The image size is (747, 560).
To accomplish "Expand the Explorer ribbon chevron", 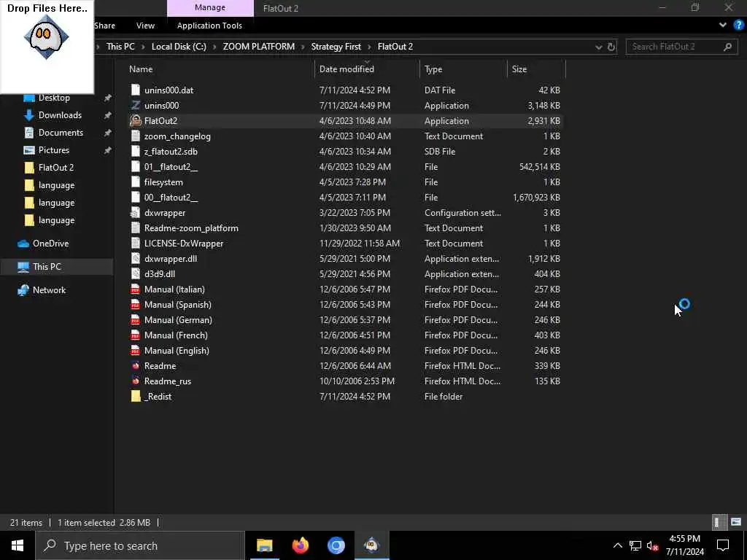I will pyautogui.click(x=723, y=26).
